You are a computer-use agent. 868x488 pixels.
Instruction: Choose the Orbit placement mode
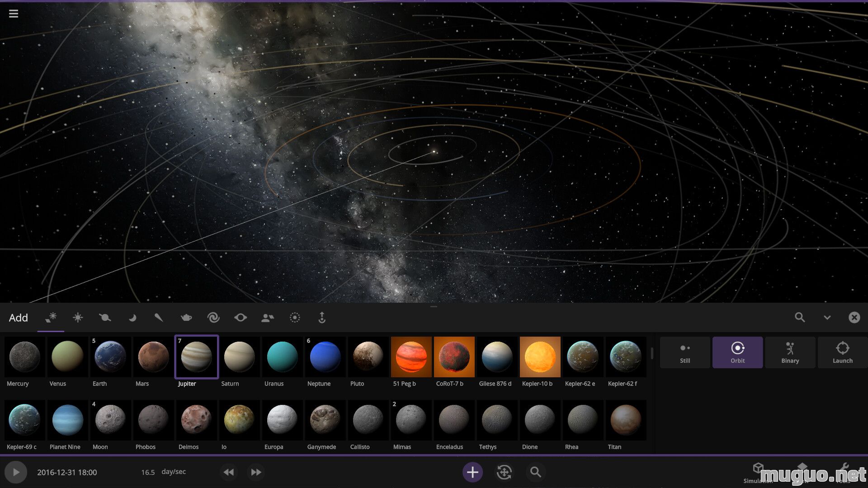pyautogui.click(x=737, y=352)
